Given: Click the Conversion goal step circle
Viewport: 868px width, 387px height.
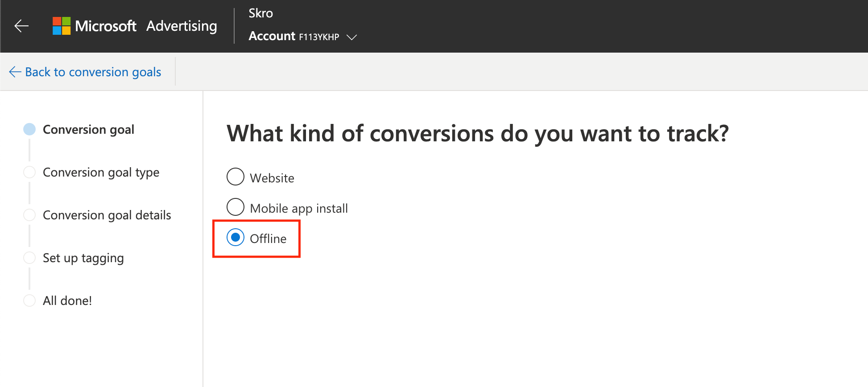Looking at the screenshot, I should (x=29, y=129).
